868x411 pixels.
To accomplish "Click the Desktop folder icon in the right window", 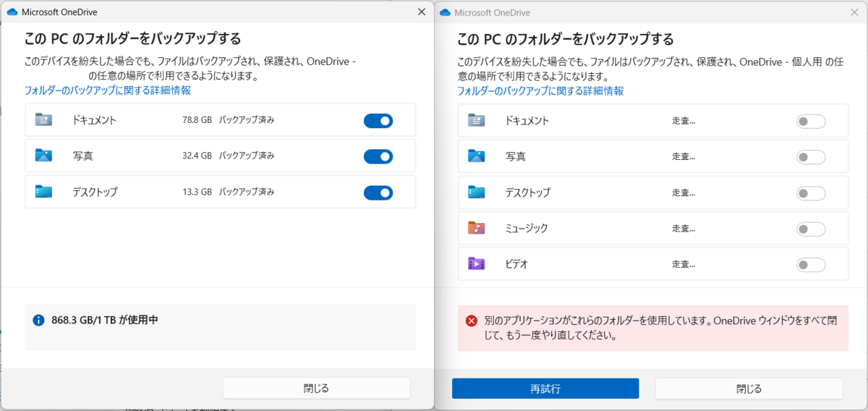I will coord(476,192).
